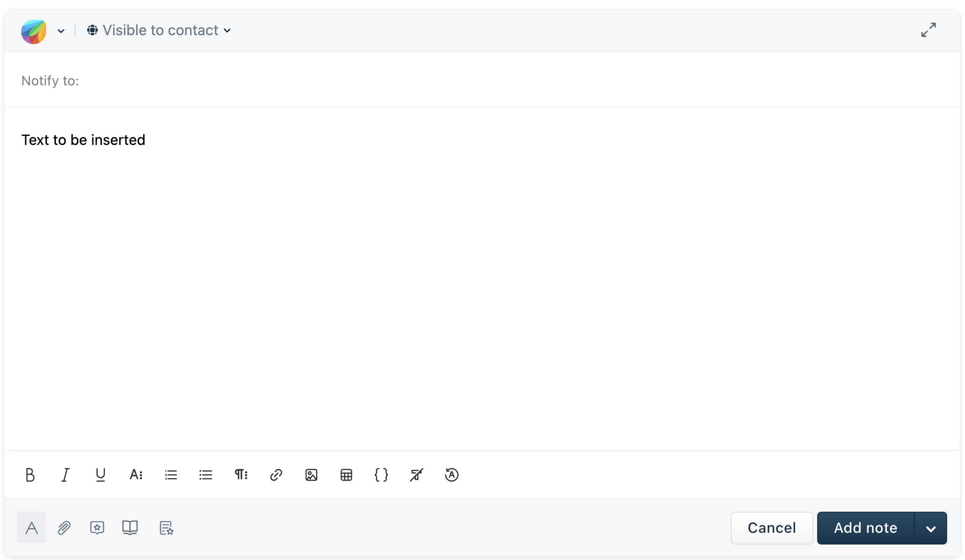Screen dimensions: 965x560
Task: Apply italic formatting
Action: click(65, 475)
